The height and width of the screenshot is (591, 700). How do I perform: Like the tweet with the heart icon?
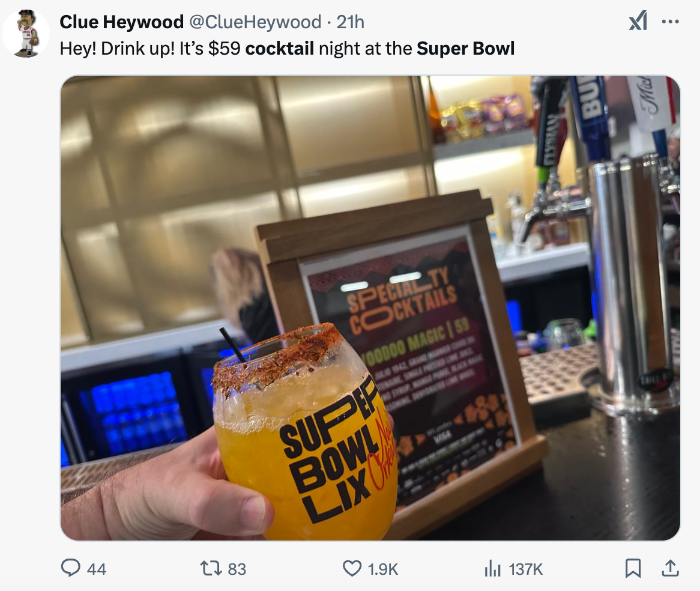[x=352, y=569]
